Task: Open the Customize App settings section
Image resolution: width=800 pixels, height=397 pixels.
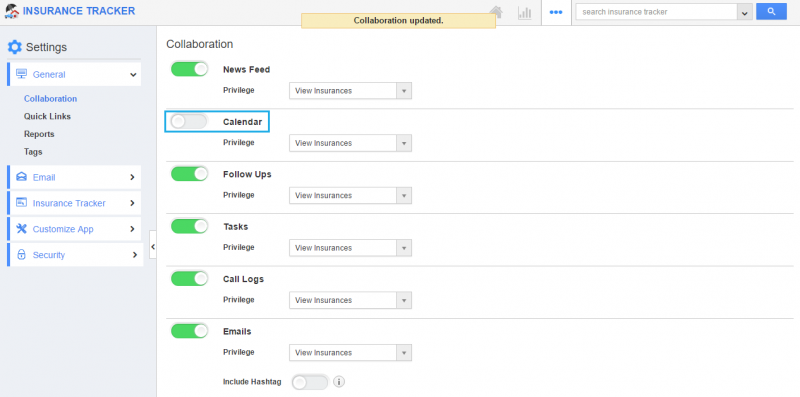Action: [x=74, y=229]
